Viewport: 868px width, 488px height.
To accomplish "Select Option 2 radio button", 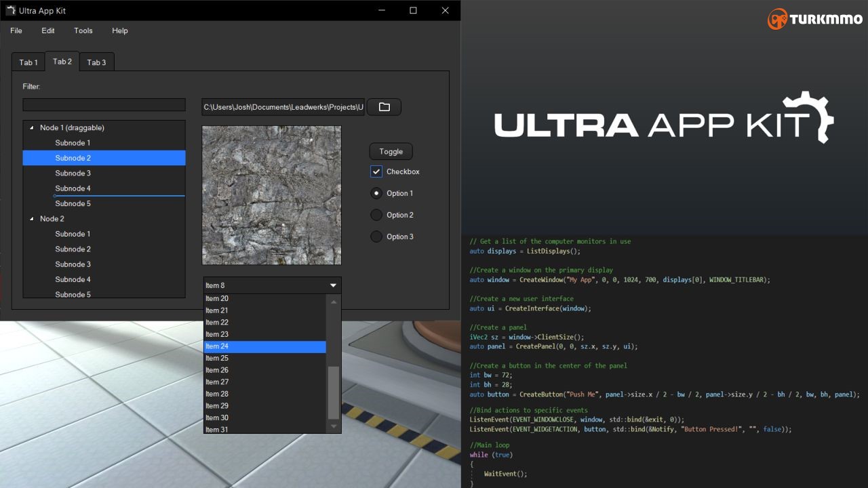I will tap(376, 215).
